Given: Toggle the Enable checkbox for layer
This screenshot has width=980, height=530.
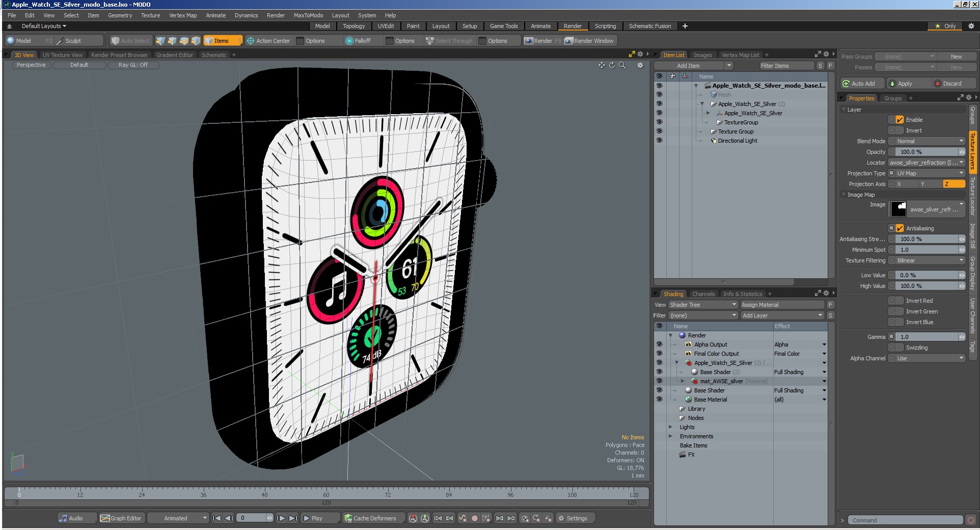Looking at the screenshot, I should 900,120.
